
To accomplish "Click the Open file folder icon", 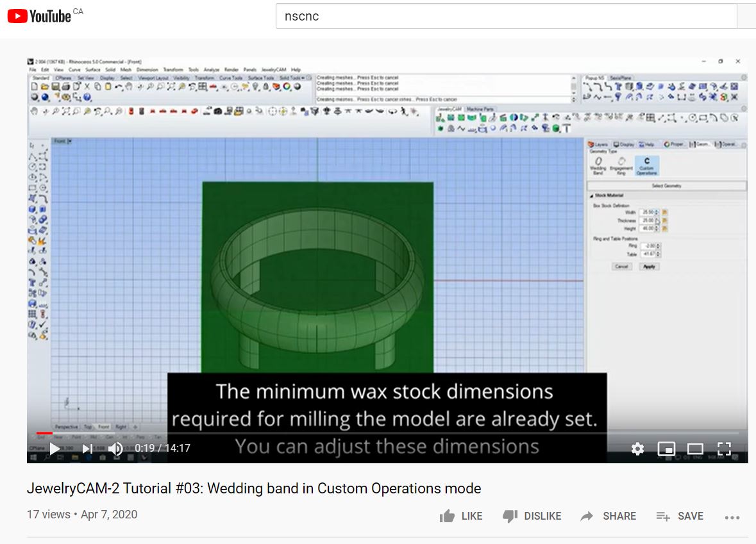I will coord(45,87).
